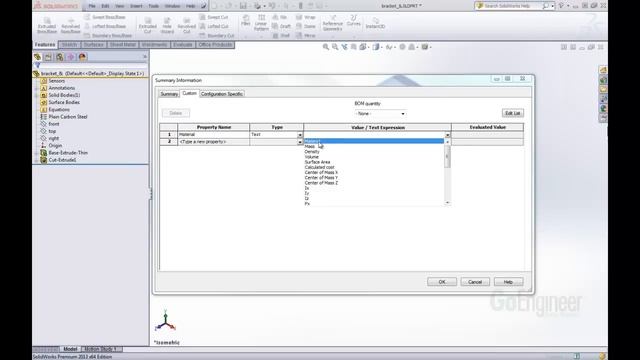Image resolution: width=640 pixels, height=360 pixels.
Task: Choose the Boundary Cut tool
Action: 217,36
